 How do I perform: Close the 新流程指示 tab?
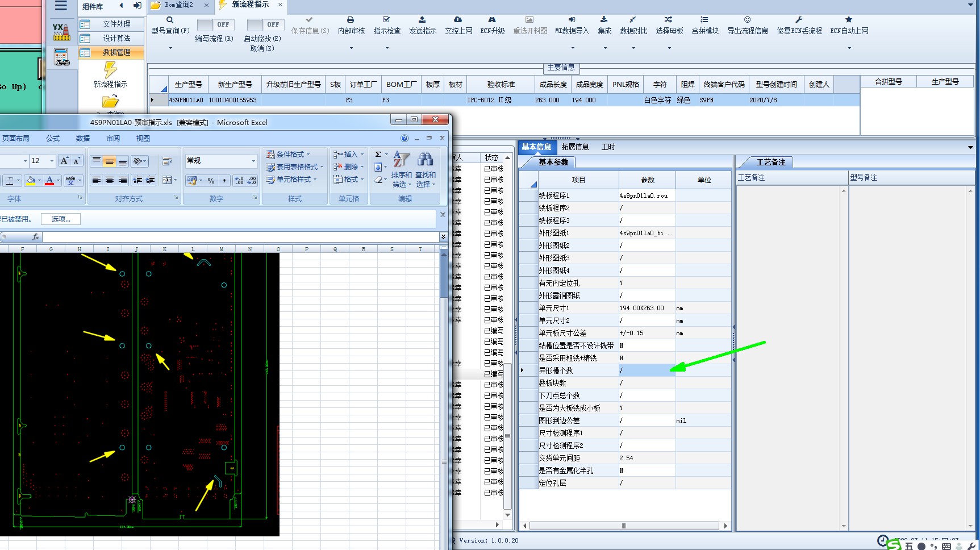coord(280,5)
